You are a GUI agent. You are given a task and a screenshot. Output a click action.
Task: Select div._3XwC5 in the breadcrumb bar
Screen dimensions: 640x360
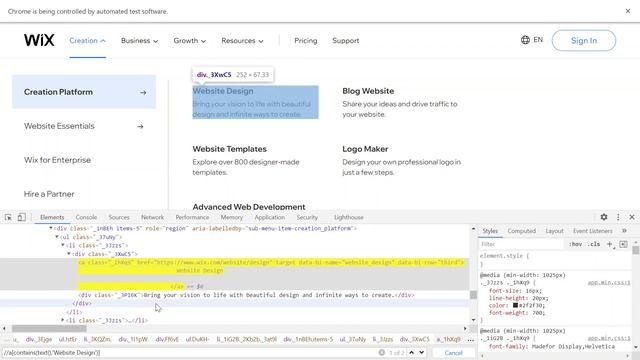pyautogui.click(x=415, y=339)
